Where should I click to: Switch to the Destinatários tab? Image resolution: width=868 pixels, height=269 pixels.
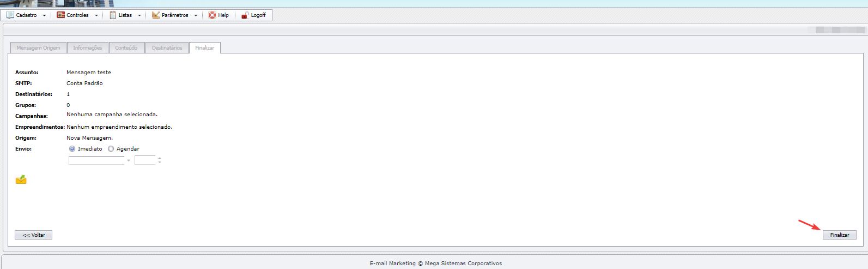click(167, 48)
